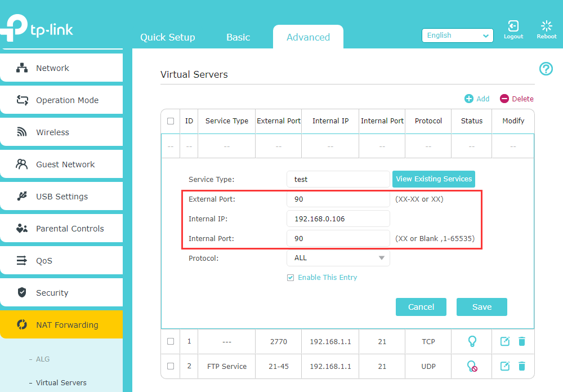Click the View Existing Services button
563x392 pixels.
click(x=434, y=179)
